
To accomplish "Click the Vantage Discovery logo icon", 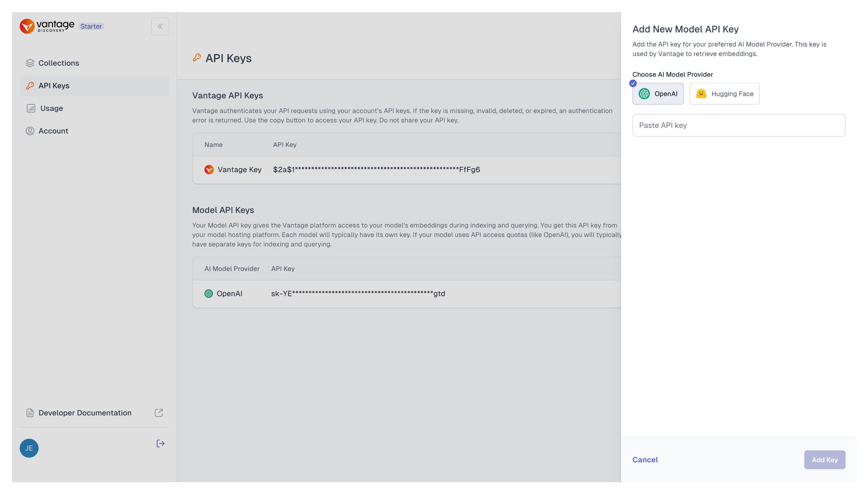I will 27,26.
